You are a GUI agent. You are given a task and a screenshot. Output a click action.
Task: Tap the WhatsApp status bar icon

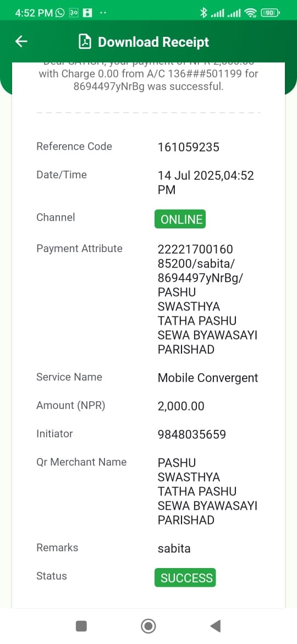(x=61, y=13)
